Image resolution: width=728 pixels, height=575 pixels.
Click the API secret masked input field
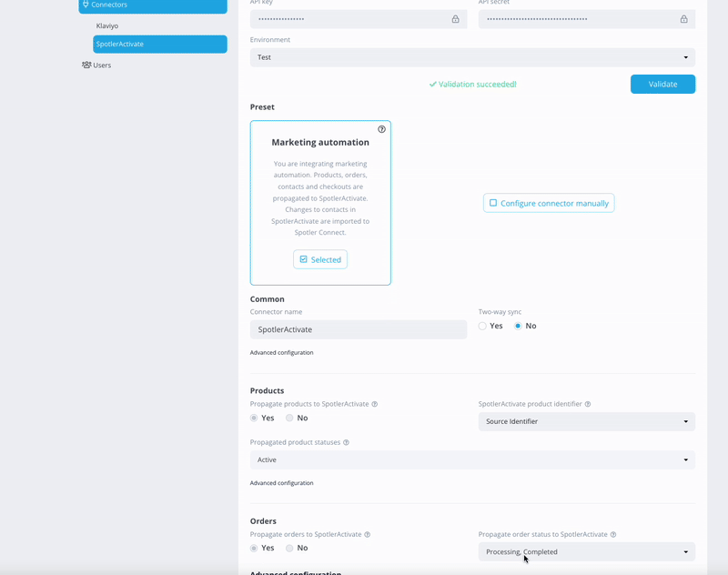[x=587, y=19]
